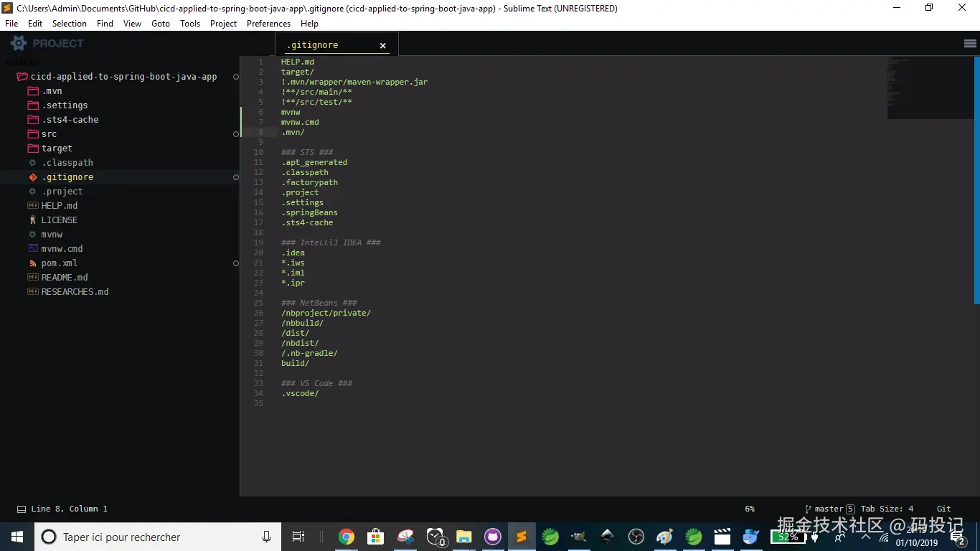Open the hamburger menu right of the tab bar
Screen dimensions: 980x551
970,44
